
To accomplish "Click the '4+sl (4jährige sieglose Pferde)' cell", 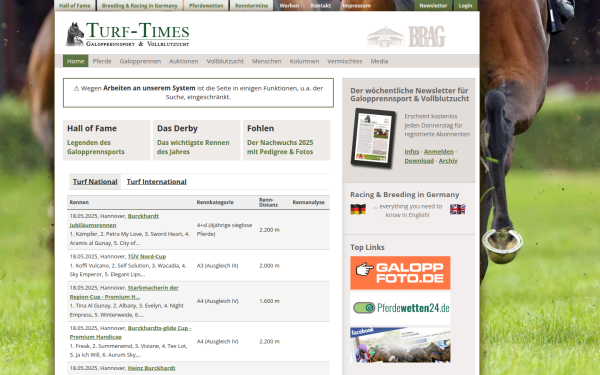I will point(224,230).
